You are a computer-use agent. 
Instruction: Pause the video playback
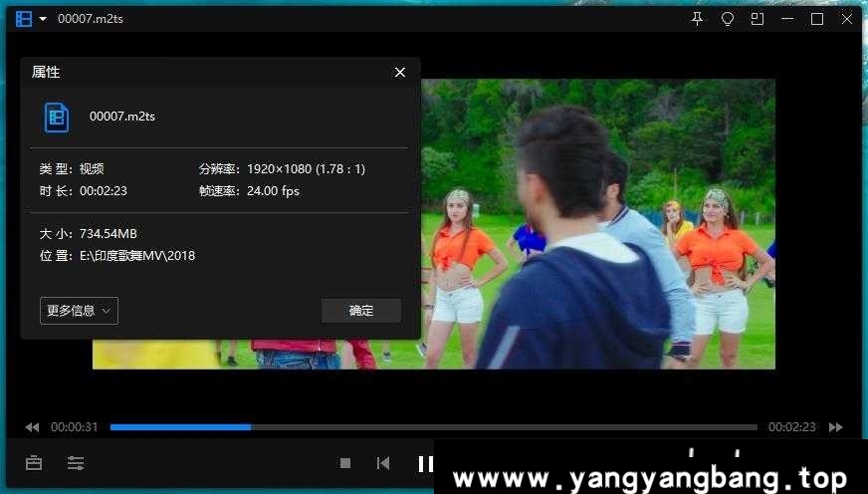click(x=425, y=463)
